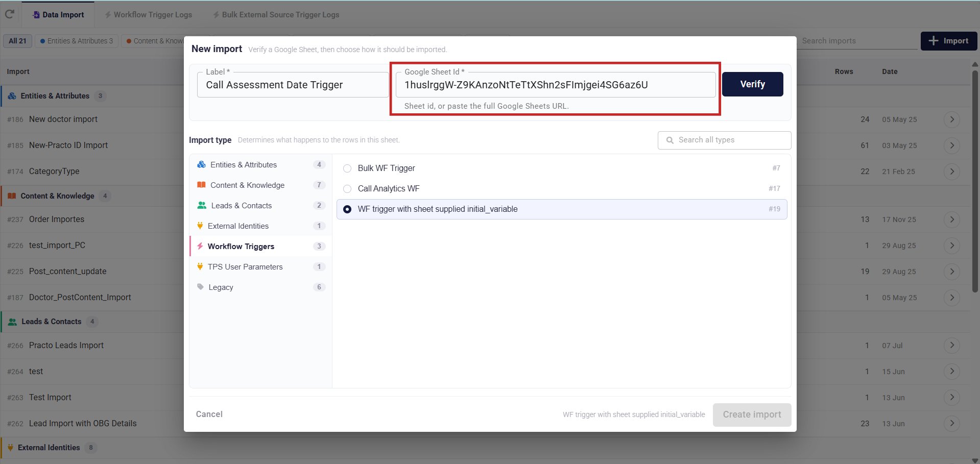Select External Identities import category
The height and width of the screenshot is (464, 980).
(x=261, y=226)
